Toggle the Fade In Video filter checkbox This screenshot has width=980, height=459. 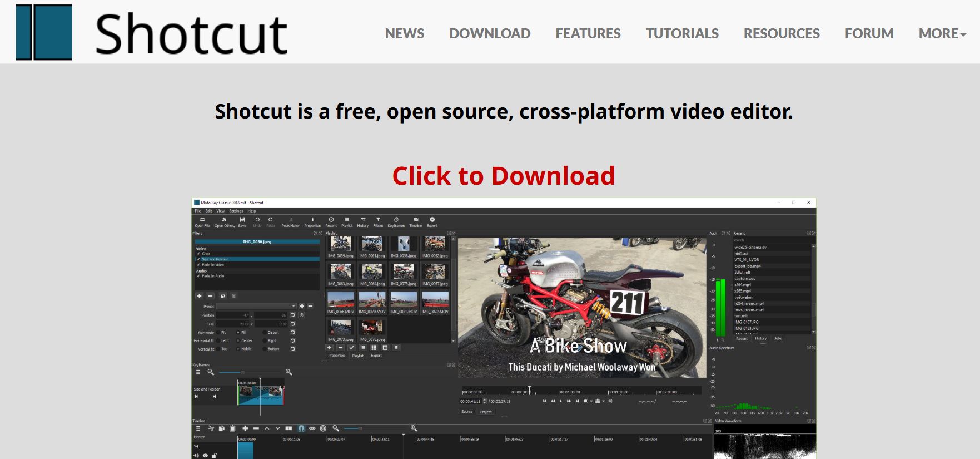tap(198, 265)
